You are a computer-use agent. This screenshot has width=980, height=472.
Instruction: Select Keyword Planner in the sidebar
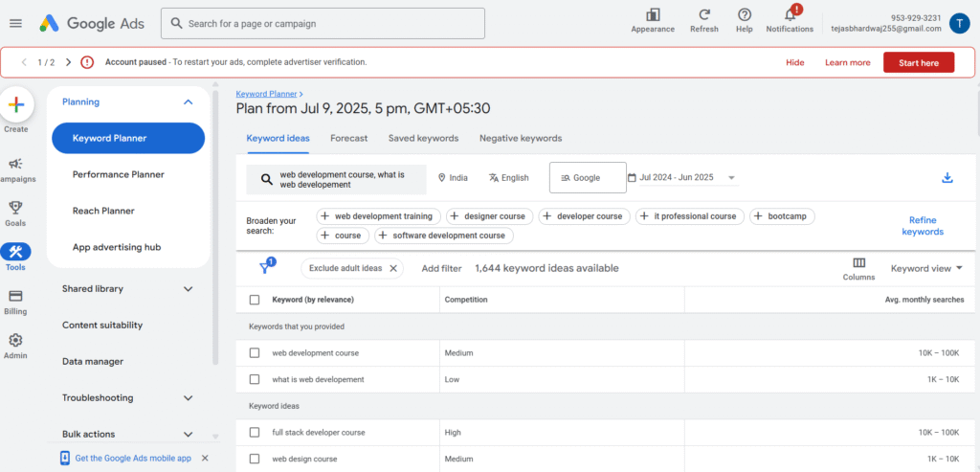point(128,138)
